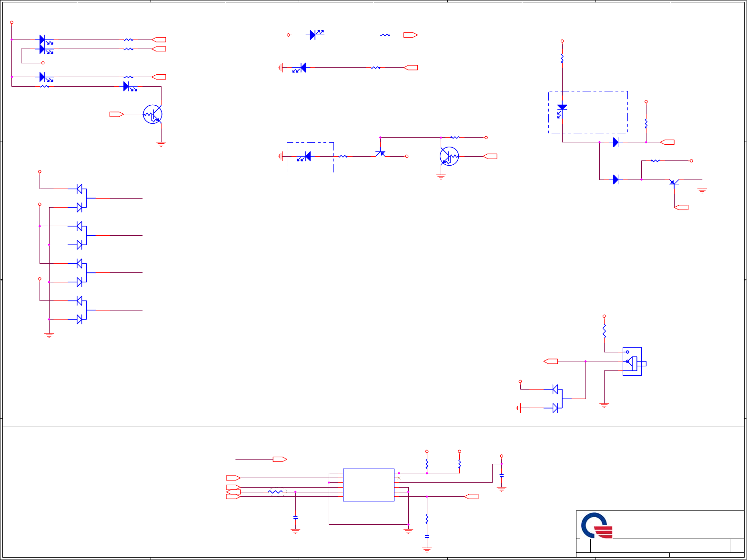This screenshot has width=747, height=560.
Task: Click the port right of the IC output
Action: click(x=472, y=497)
